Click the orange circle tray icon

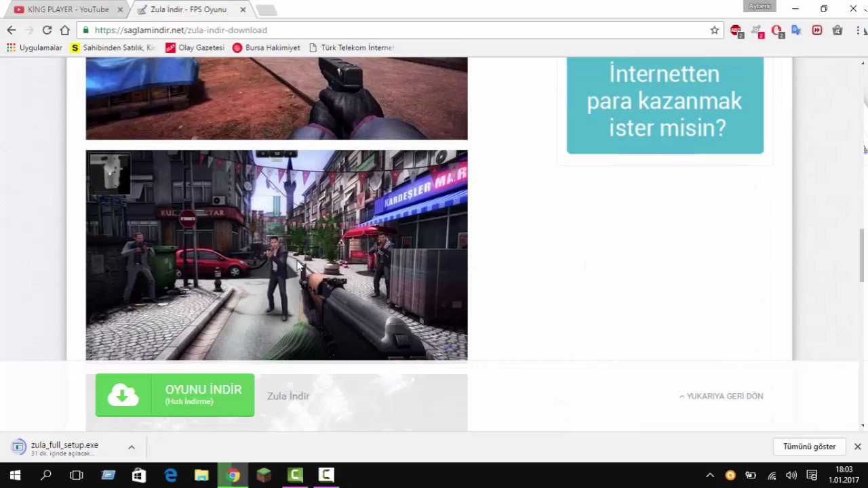coord(730,475)
